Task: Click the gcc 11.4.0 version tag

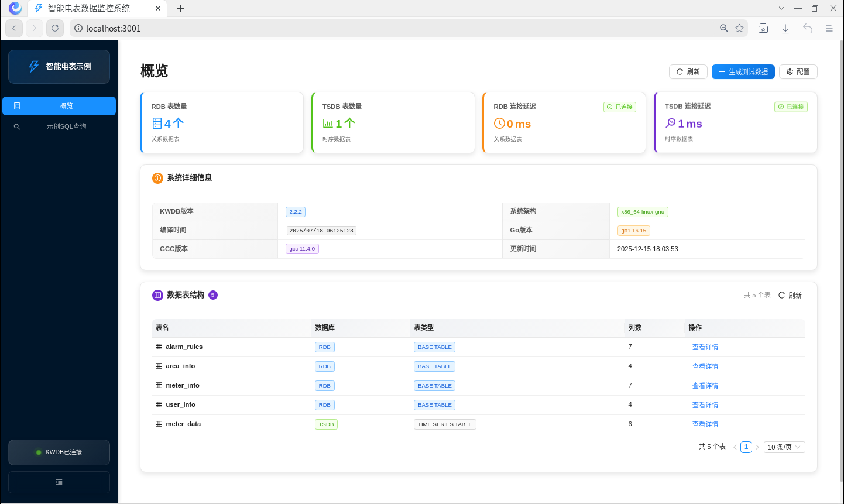Action: [302, 249]
